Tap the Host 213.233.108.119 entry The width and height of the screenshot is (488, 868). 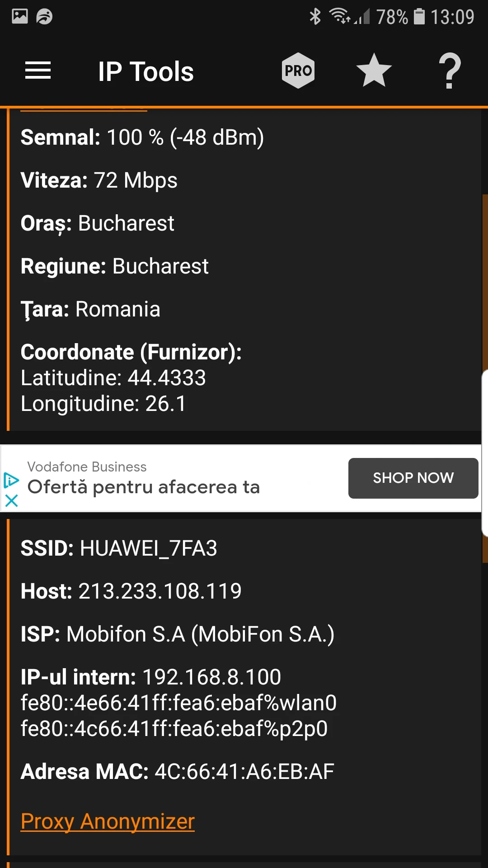tap(131, 591)
